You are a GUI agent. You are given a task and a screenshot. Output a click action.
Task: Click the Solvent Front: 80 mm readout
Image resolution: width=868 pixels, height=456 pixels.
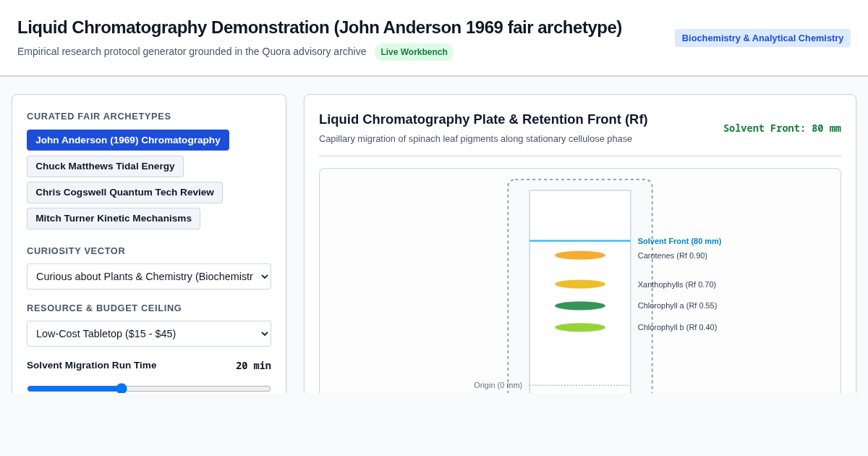pyautogui.click(x=782, y=128)
